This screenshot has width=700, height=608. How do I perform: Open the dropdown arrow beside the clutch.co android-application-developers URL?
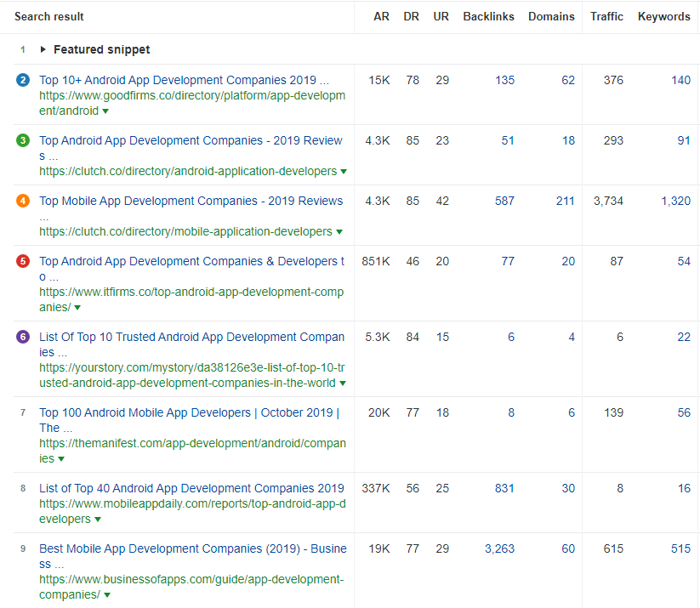click(344, 171)
